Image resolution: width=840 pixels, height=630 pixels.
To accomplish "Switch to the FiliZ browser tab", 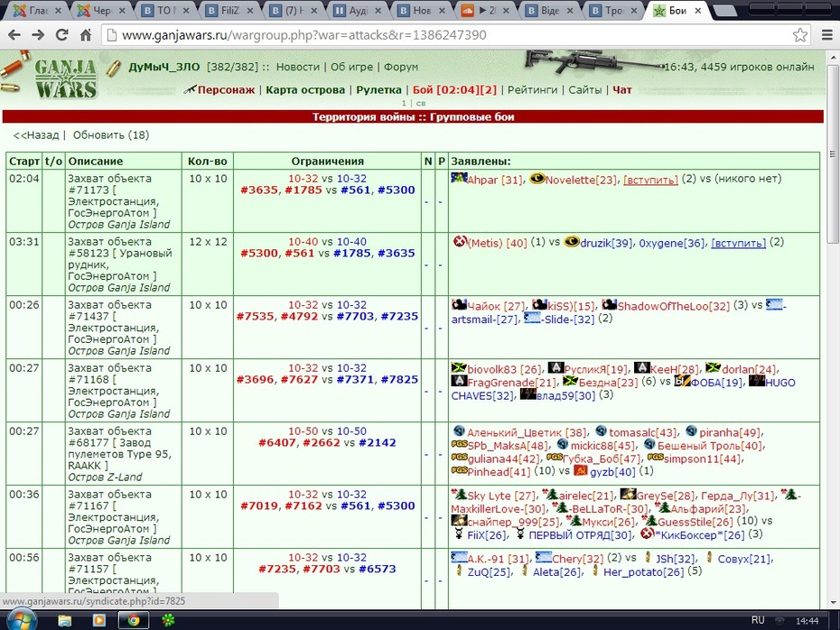I will [x=230, y=10].
